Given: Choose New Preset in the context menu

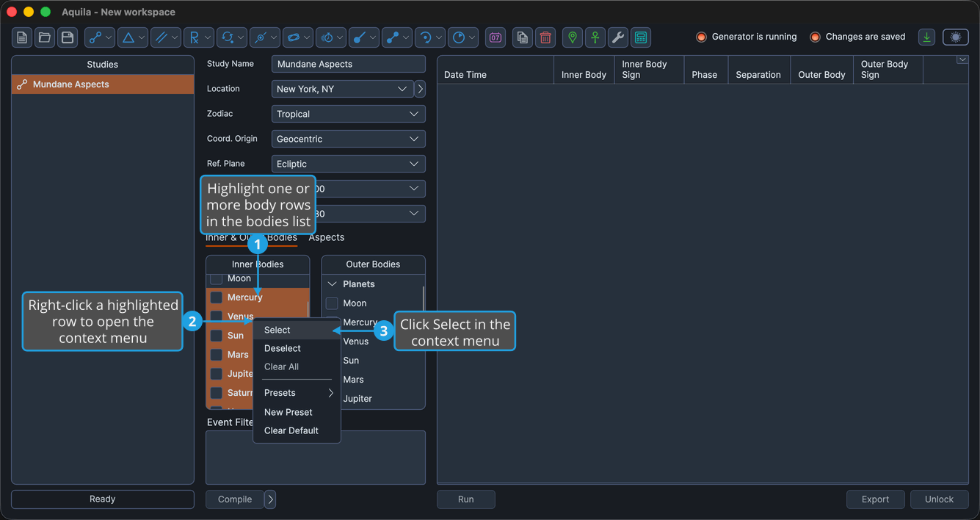Looking at the screenshot, I should 297,412.
